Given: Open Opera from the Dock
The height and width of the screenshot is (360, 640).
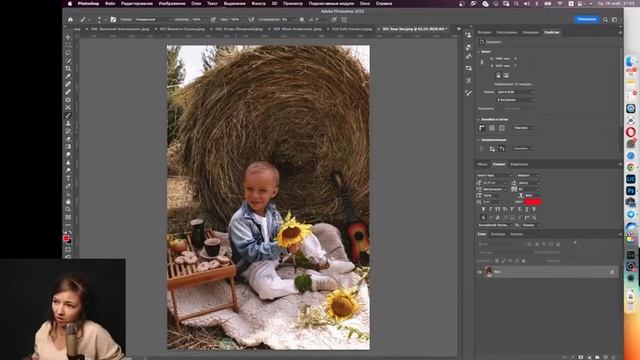Looking at the screenshot, I should pos(631,132).
